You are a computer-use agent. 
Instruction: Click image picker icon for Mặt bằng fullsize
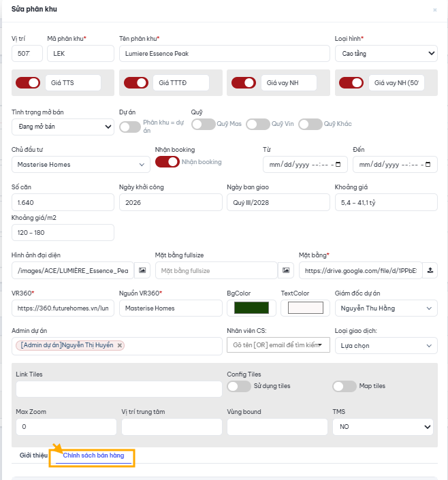(286, 270)
